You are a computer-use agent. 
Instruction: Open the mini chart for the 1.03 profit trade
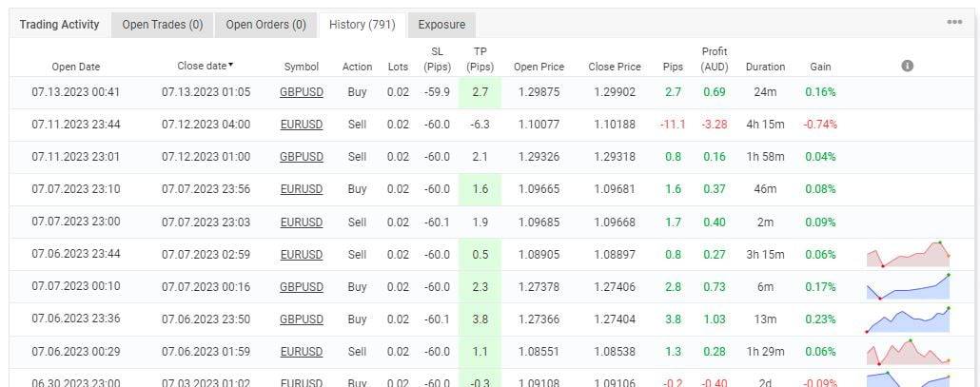pos(908,319)
